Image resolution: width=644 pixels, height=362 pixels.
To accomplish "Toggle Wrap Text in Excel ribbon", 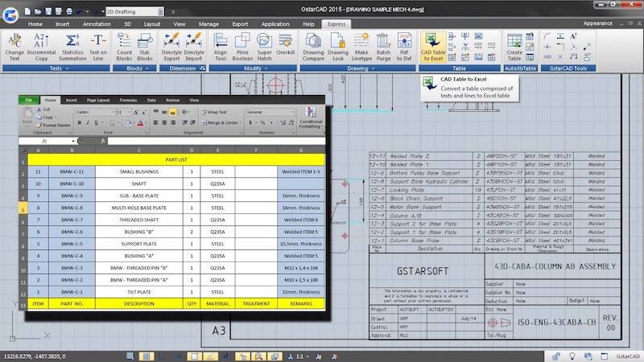I will [214, 112].
